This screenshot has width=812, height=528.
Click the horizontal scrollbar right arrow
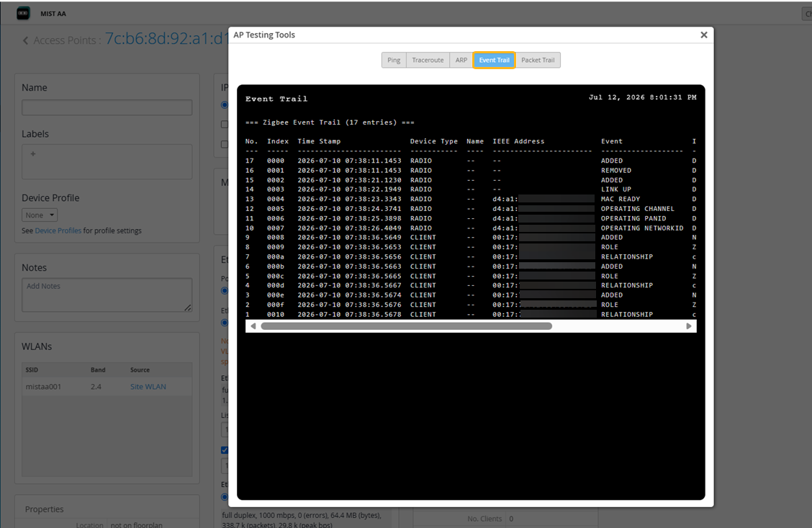coord(689,326)
